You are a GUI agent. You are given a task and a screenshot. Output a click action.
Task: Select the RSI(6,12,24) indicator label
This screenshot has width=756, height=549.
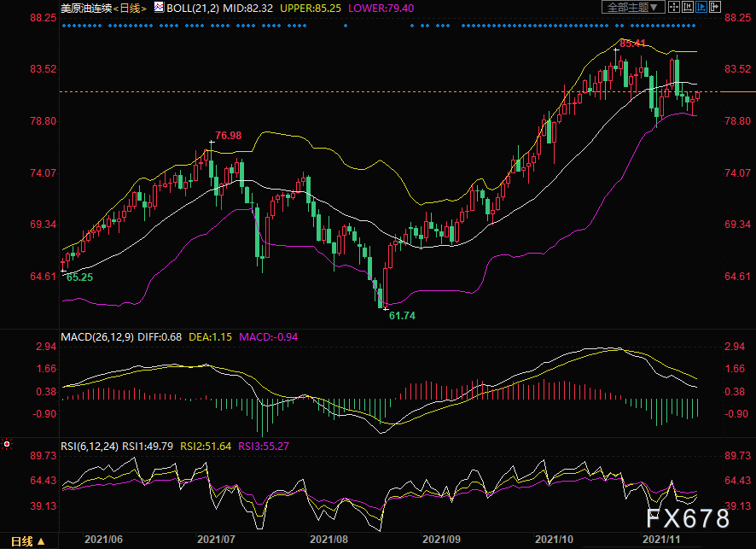(x=90, y=447)
